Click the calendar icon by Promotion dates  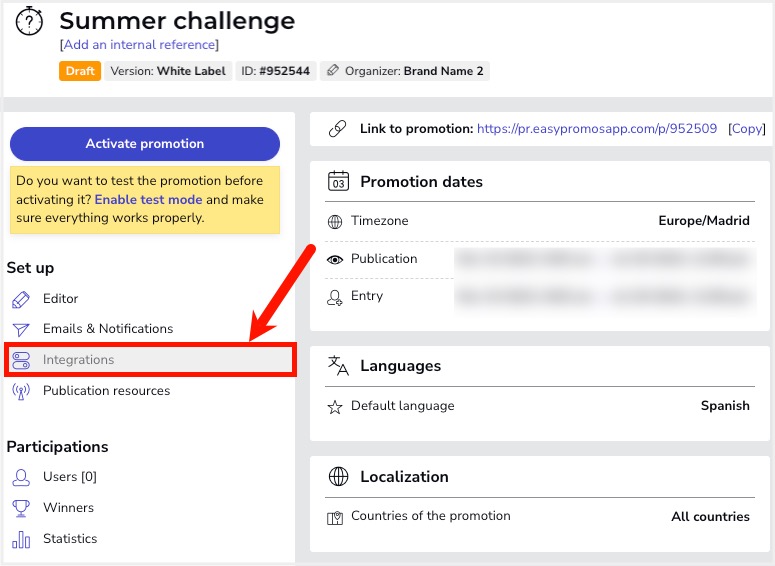tap(339, 181)
